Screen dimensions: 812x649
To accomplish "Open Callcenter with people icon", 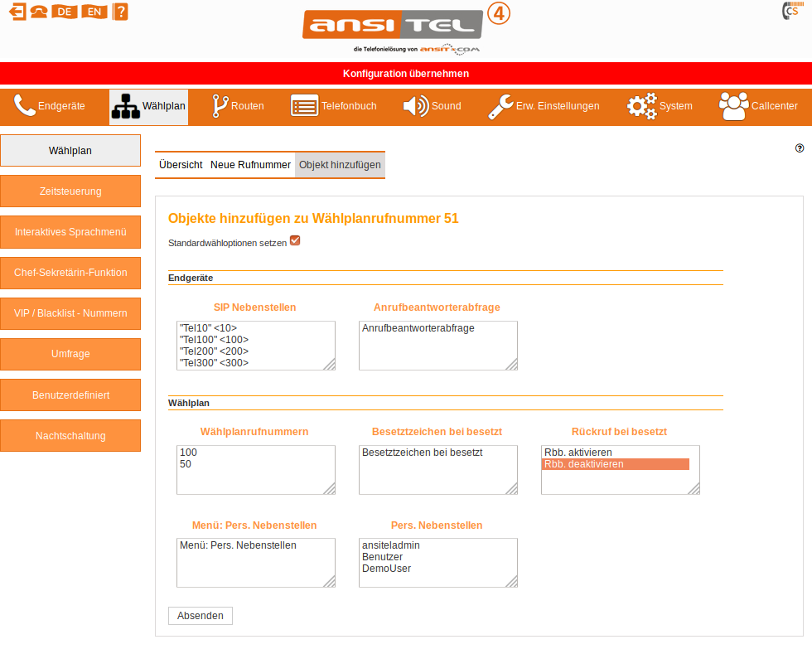I will click(757, 106).
